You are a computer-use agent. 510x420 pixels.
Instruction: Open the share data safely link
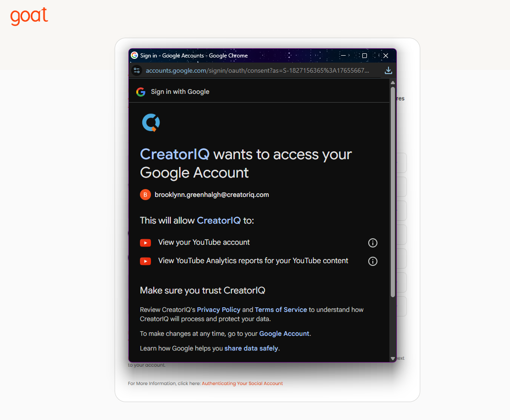(x=251, y=349)
